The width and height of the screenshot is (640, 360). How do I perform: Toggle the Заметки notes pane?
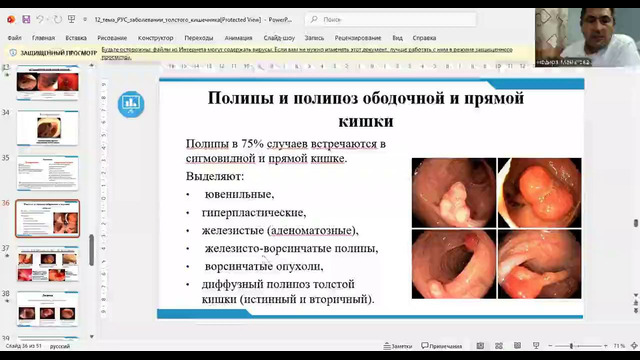[398, 346]
